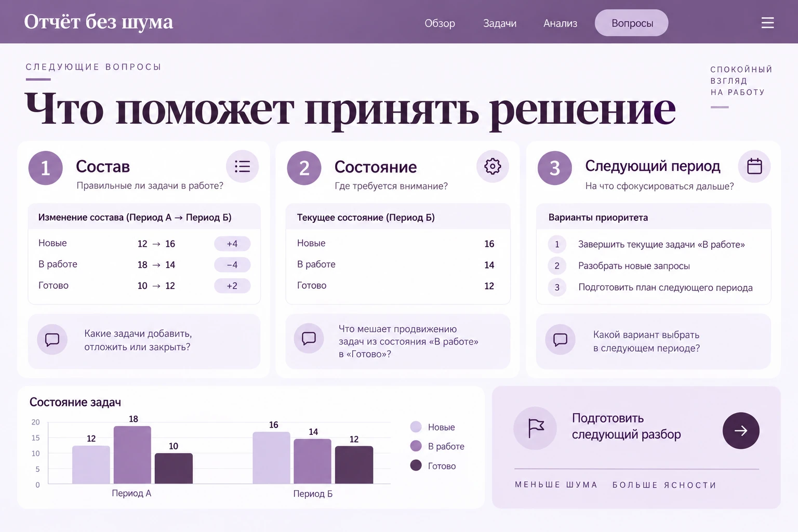Viewport: 798px width, 532px height.
Task: Click the Period A bar labeled 18
Action: [132, 455]
